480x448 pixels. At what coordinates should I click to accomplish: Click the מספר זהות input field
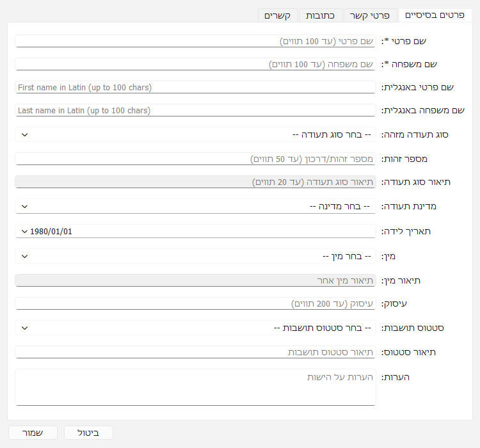(x=195, y=159)
